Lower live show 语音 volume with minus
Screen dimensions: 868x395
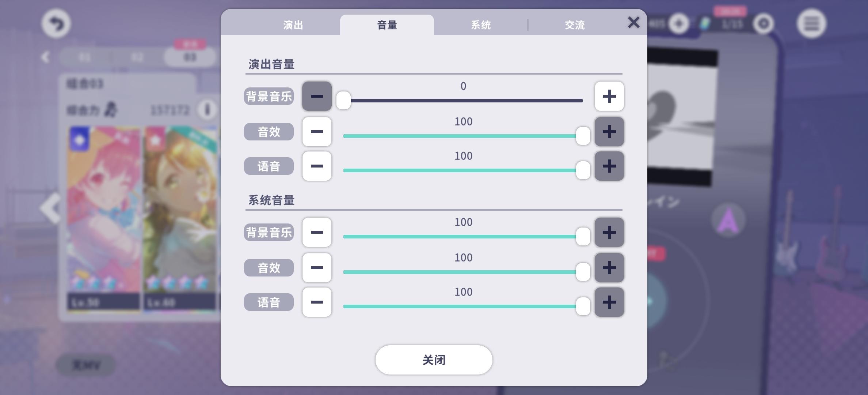click(317, 166)
